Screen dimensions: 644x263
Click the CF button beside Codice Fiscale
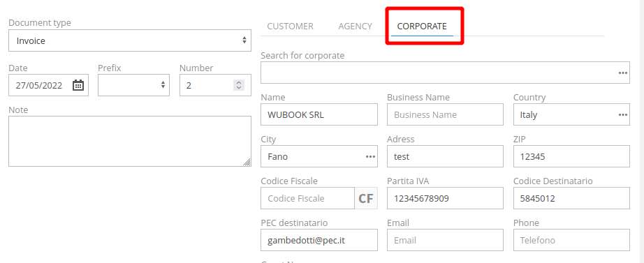click(x=366, y=199)
